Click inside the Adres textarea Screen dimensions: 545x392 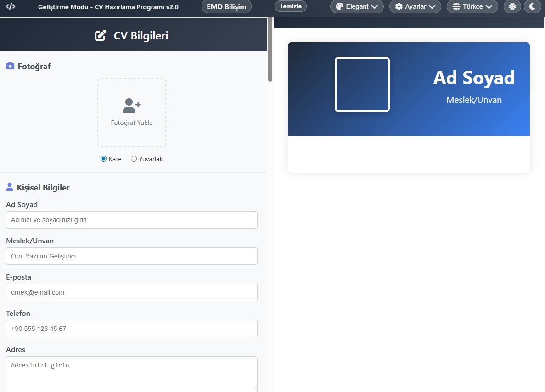[131, 374]
